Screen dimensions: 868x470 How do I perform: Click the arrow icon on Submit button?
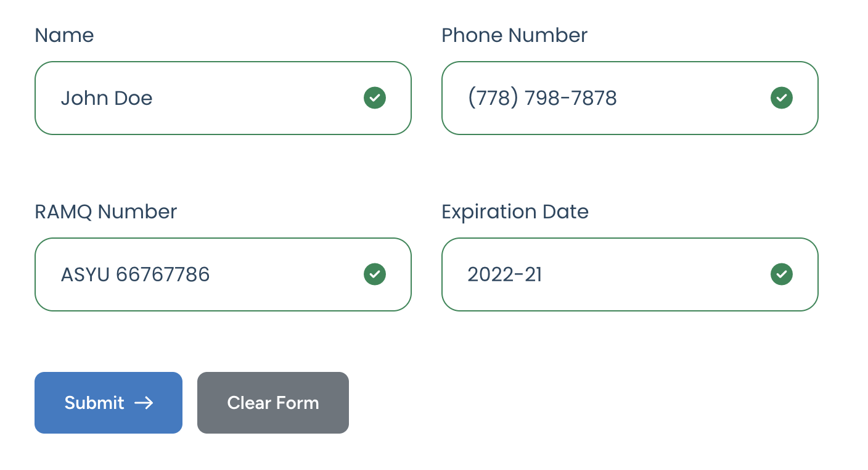point(144,403)
